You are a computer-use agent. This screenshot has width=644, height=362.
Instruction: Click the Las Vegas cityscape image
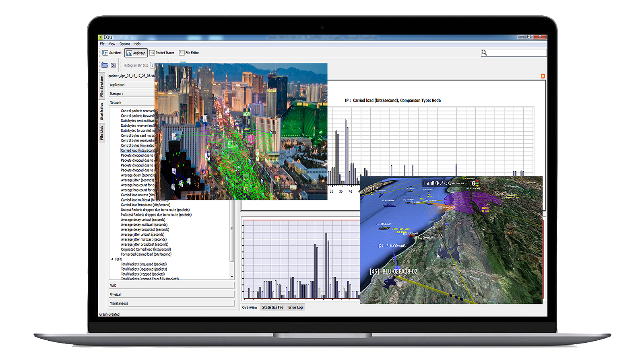point(241,132)
